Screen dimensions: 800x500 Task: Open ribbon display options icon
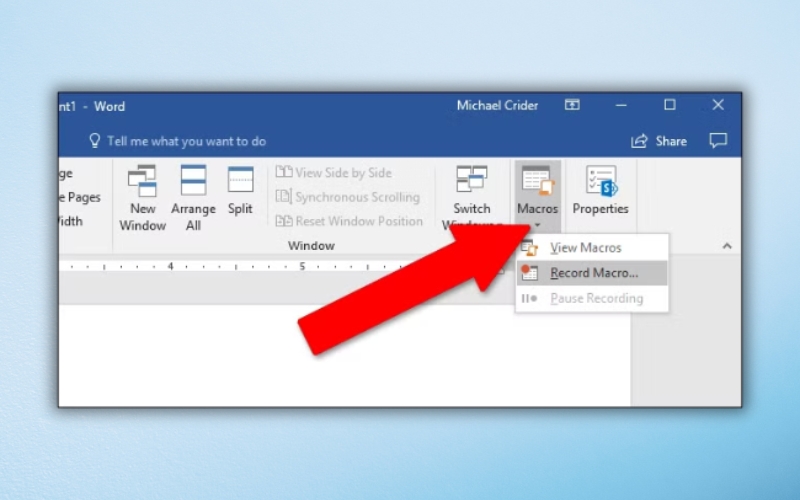pyautogui.click(x=572, y=105)
